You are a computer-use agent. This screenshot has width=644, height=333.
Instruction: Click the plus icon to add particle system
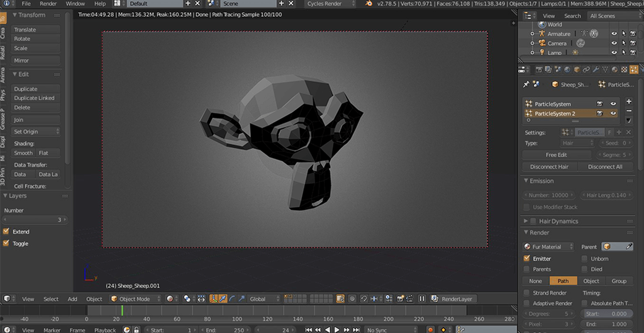click(x=629, y=101)
